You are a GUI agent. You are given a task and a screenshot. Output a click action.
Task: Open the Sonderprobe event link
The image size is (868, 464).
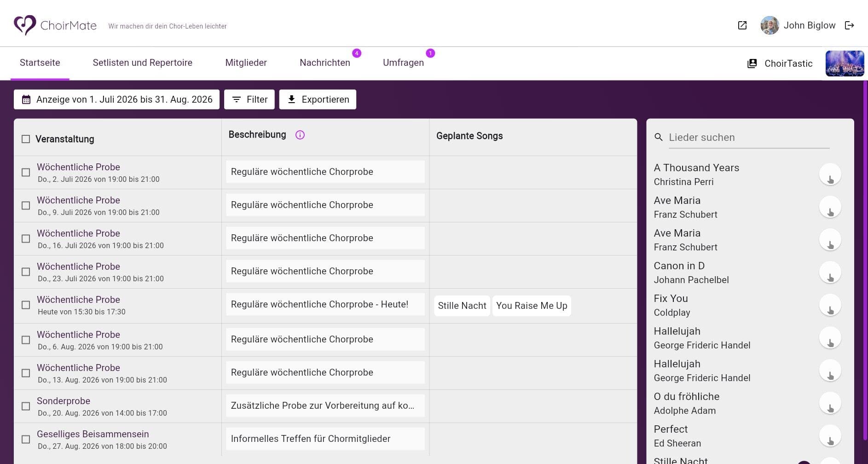64,401
